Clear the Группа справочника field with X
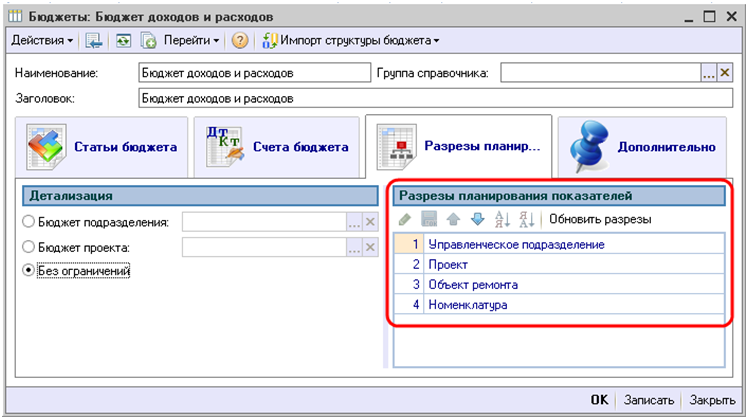Screen dimensions: 748x419 click(x=725, y=73)
